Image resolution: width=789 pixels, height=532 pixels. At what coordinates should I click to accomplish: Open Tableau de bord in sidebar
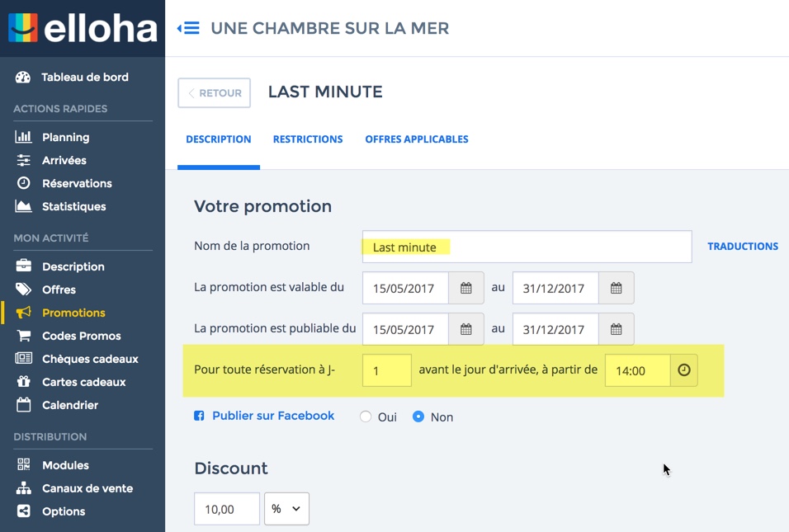coord(85,78)
